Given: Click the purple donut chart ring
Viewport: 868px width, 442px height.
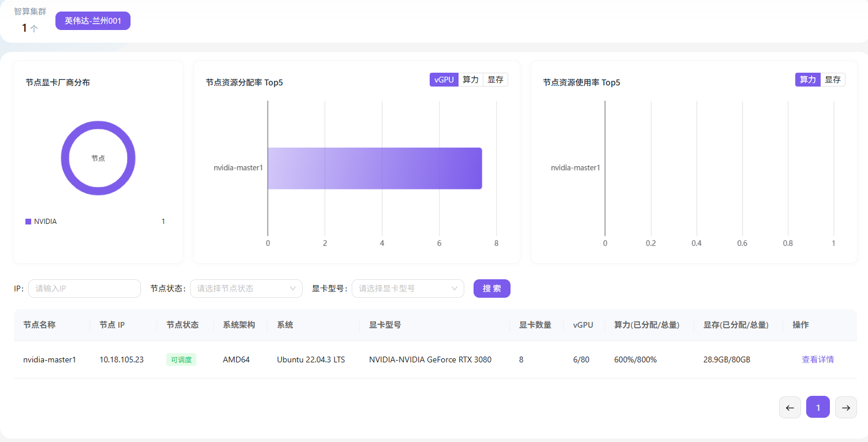Looking at the screenshot, I should click(65, 158).
